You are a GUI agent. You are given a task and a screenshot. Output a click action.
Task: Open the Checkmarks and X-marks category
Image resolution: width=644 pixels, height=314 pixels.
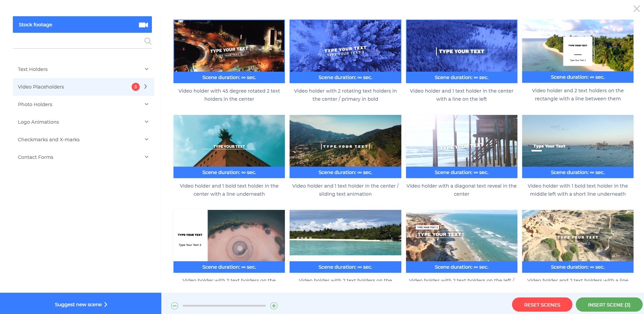coord(146,139)
